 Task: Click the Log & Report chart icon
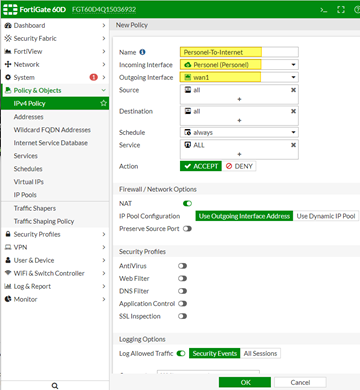coord(8,286)
